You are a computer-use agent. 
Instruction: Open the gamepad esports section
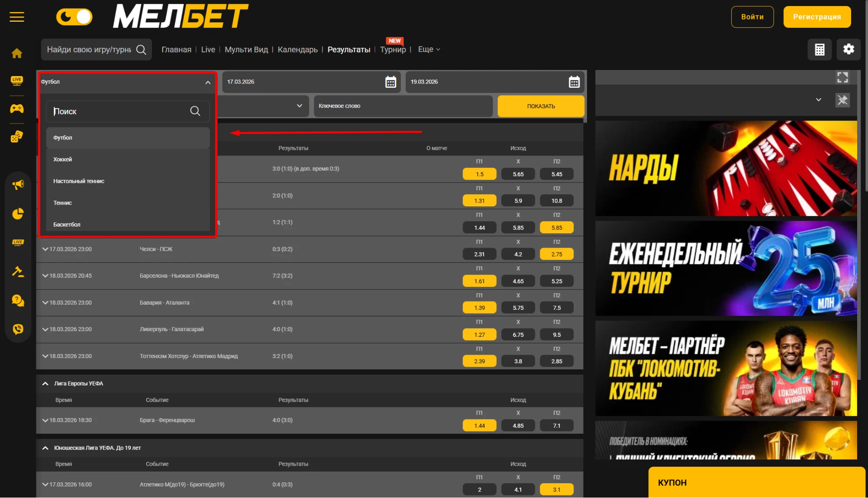point(17,109)
